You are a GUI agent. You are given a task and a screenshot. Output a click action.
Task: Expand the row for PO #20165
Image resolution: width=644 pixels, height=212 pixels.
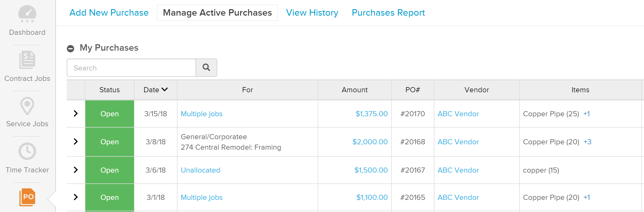click(76, 197)
